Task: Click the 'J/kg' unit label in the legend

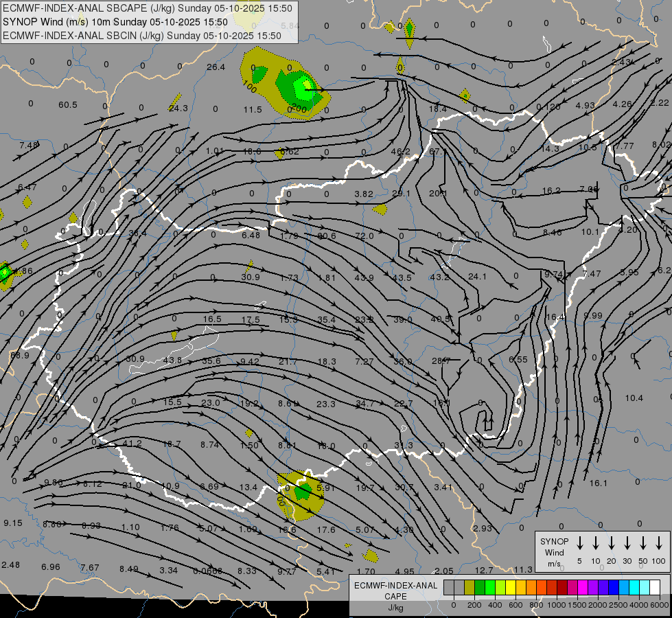Action: pyautogui.click(x=395, y=608)
